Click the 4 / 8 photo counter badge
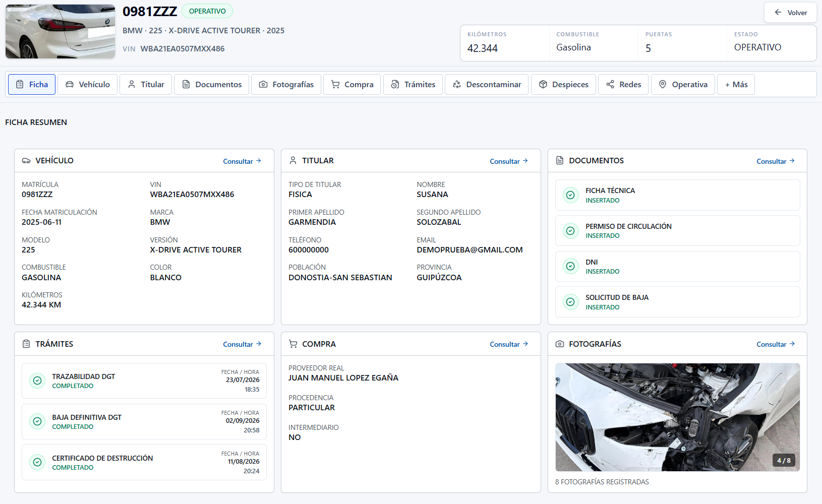Viewport: 822px width, 504px height. tap(784, 460)
